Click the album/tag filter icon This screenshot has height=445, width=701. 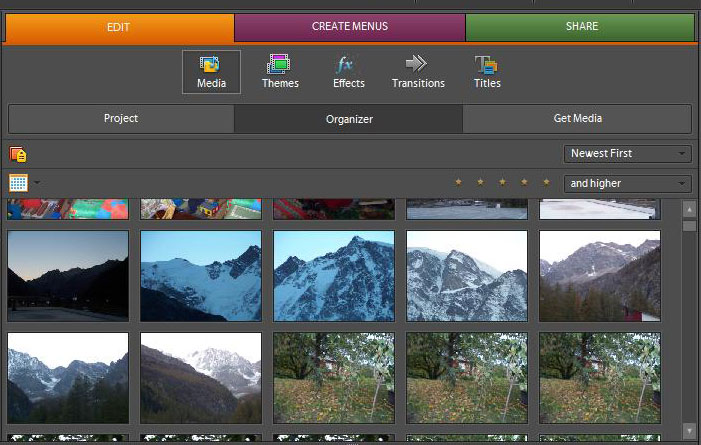click(x=18, y=154)
